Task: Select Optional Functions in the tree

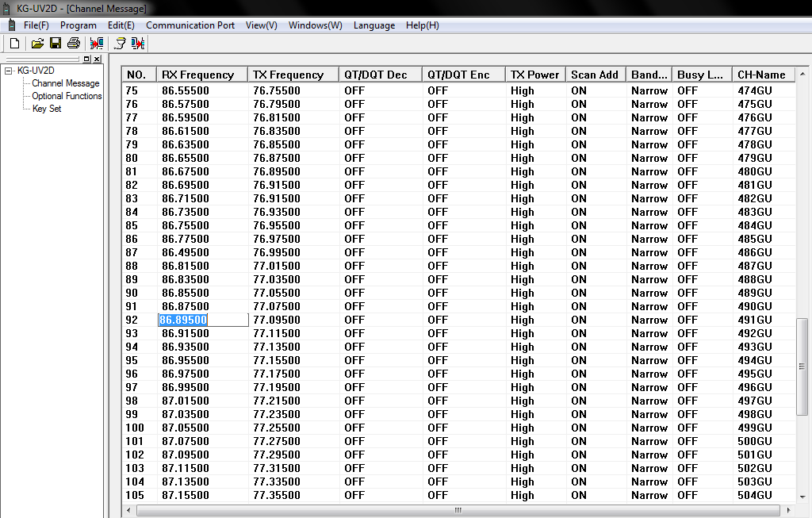Action: [67, 96]
